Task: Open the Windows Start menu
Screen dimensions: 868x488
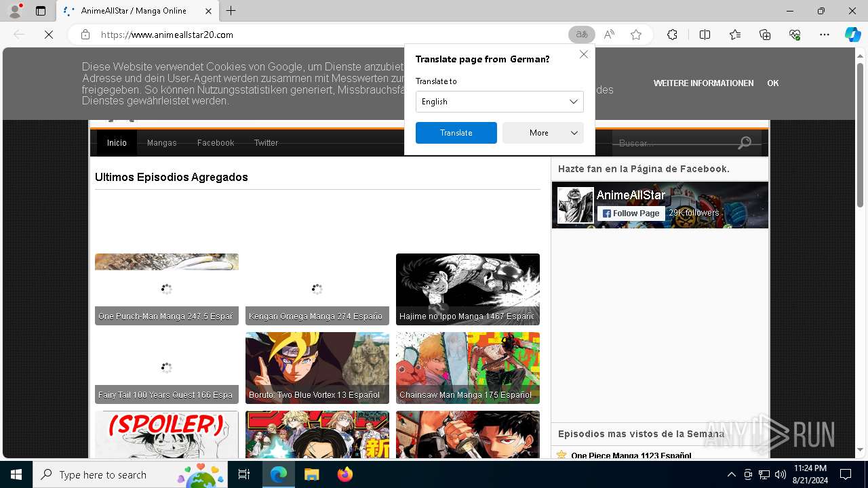Action: click(x=16, y=474)
